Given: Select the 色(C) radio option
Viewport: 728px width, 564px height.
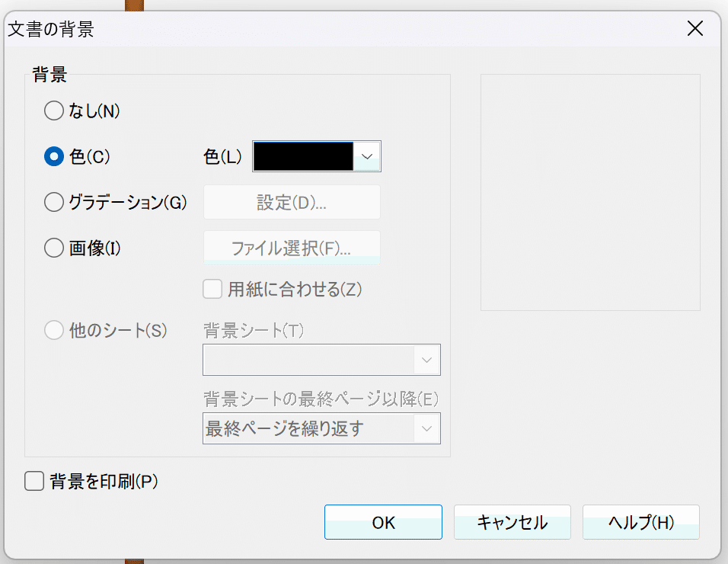Looking at the screenshot, I should click(54, 156).
